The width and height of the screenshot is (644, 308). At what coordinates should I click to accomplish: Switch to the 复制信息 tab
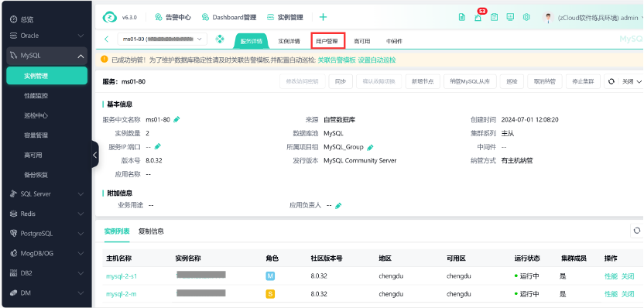point(151,231)
